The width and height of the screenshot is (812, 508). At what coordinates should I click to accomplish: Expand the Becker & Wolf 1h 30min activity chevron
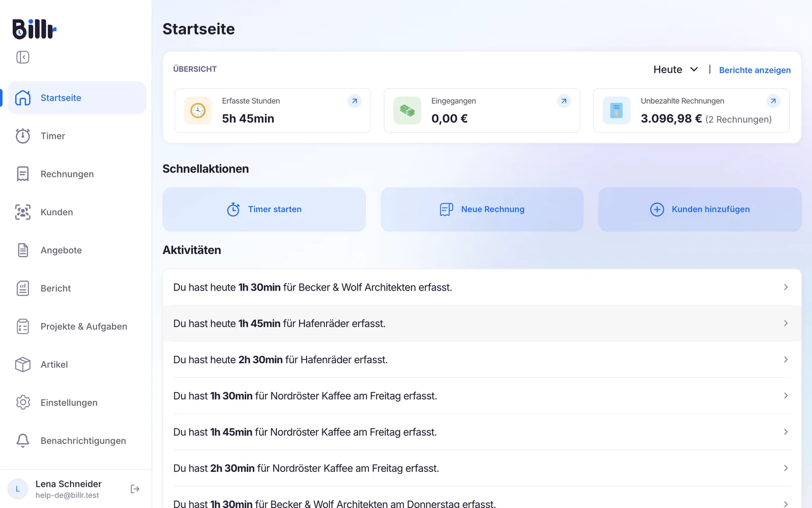(x=786, y=287)
